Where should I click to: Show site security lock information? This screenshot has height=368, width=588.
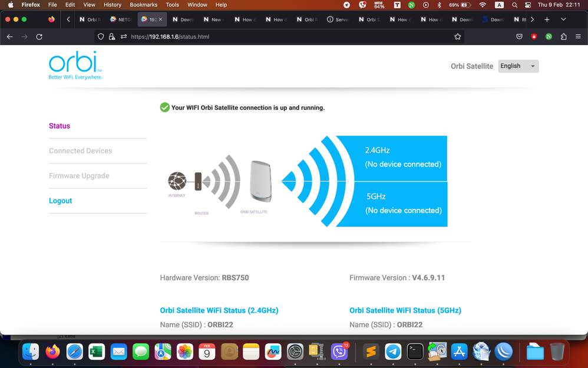112,37
